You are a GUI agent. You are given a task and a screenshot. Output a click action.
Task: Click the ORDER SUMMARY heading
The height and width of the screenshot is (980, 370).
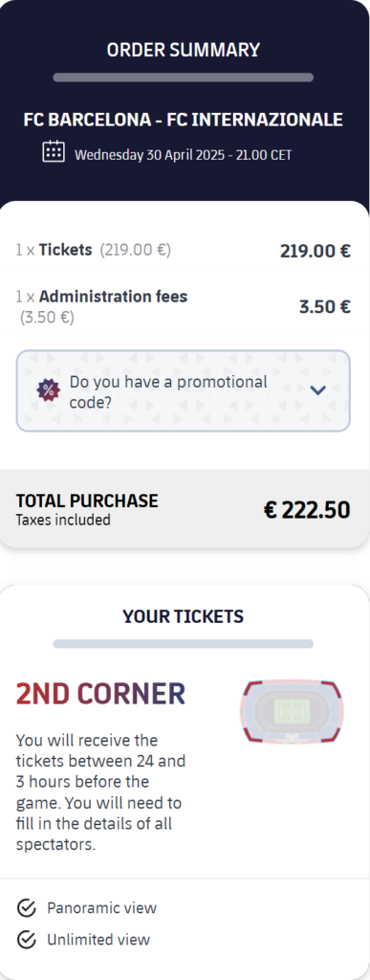[183, 50]
